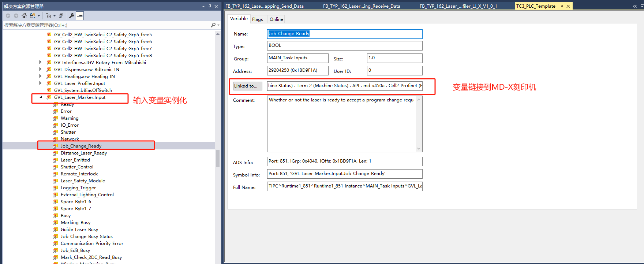The height and width of the screenshot is (264, 644).
Task: Click the Home icon in Solution Explorer toolbar
Action: tap(24, 16)
